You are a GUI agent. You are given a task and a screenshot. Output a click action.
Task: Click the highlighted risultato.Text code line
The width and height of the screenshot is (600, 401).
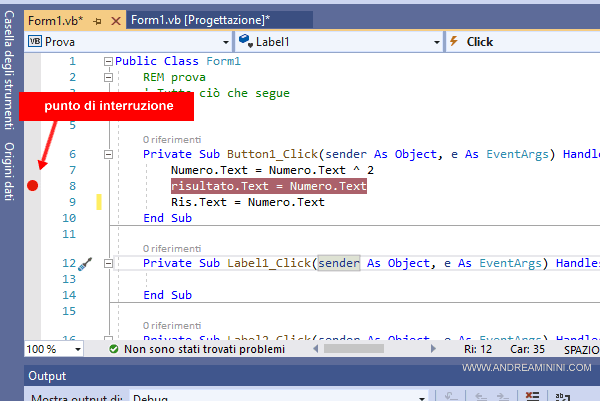point(269,187)
